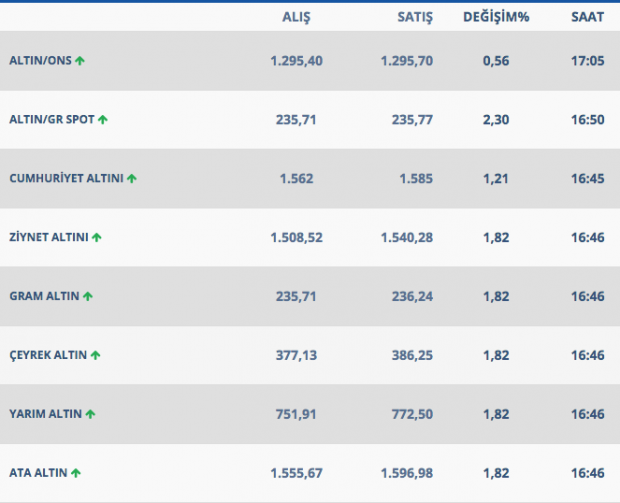Click the YARIM ALTIN buying price 751,91
The height and width of the screenshot is (503, 620).
[295, 414]
